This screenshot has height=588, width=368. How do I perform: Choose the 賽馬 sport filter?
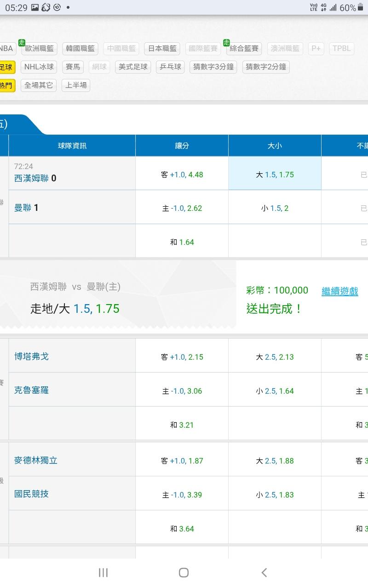(73, 67)
